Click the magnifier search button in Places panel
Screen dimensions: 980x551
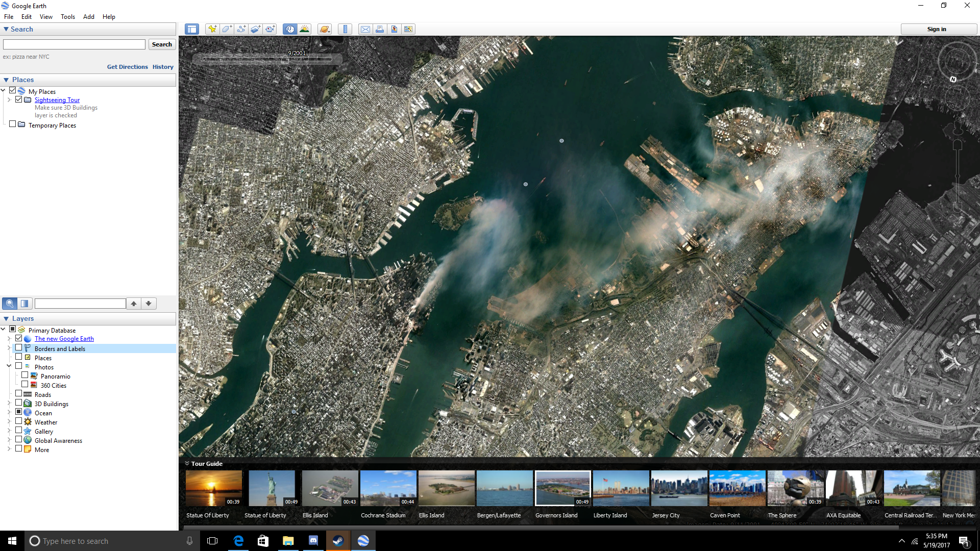[10, 304]
